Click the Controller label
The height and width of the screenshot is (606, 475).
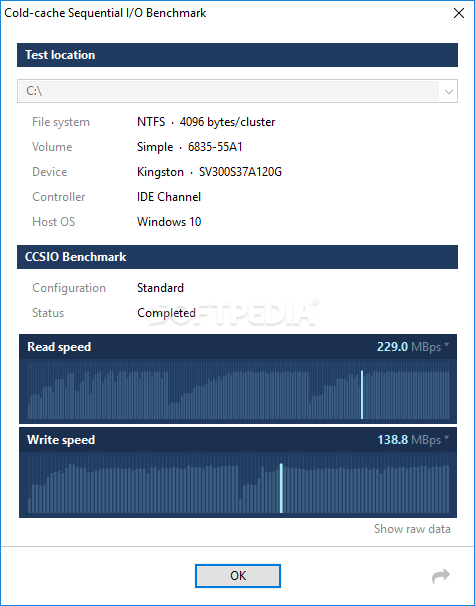[x=59, y=197]
